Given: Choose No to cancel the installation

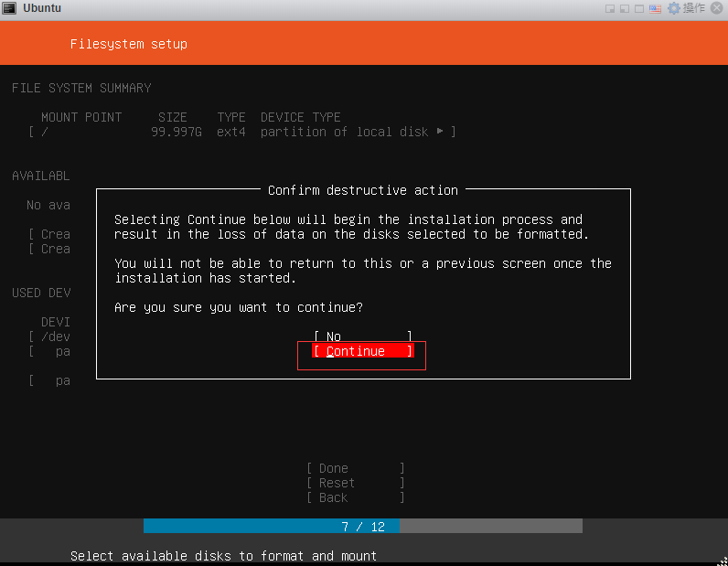Looking at the screenshot, I should [x=362, y=336].
